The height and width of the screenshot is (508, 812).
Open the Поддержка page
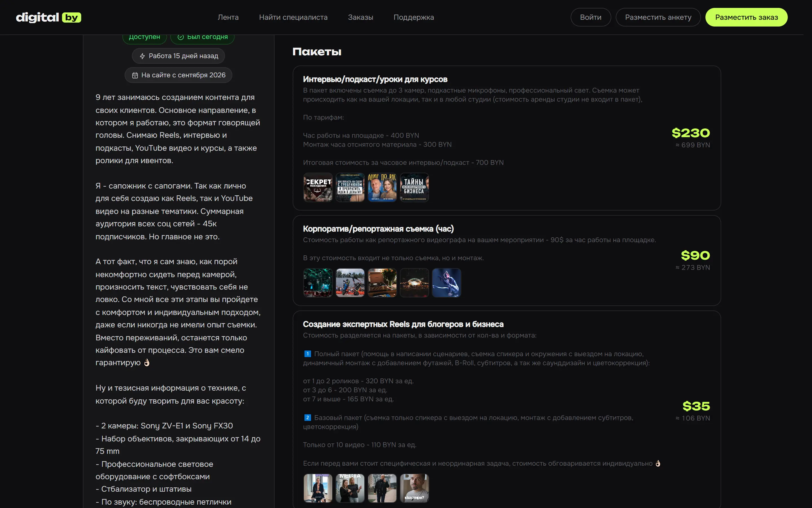click(x=414, y=17)
